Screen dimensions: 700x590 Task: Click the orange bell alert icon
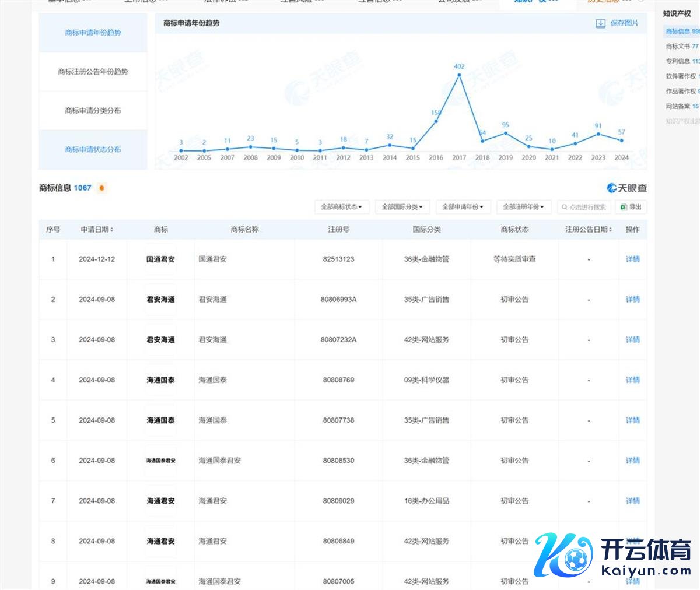click(x=102, y=188)
